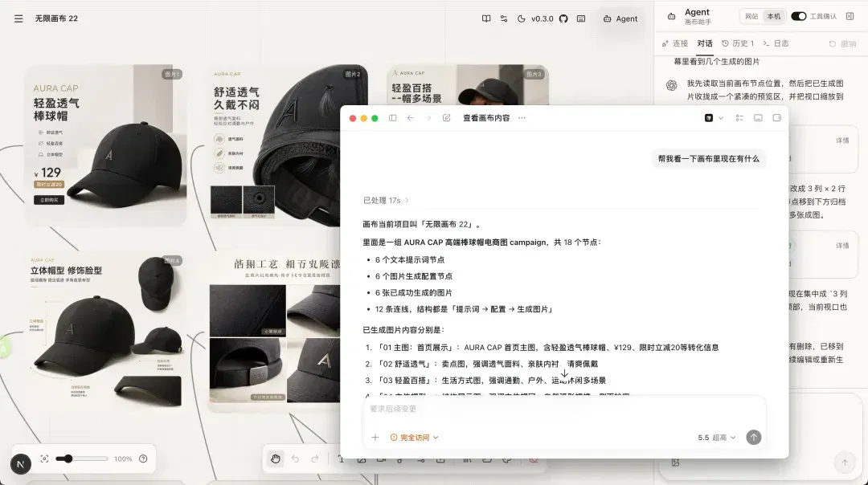This screenshot has width=868, height=485.
Task: Switch to the 日志 tab
Action: tap(776, 43)
